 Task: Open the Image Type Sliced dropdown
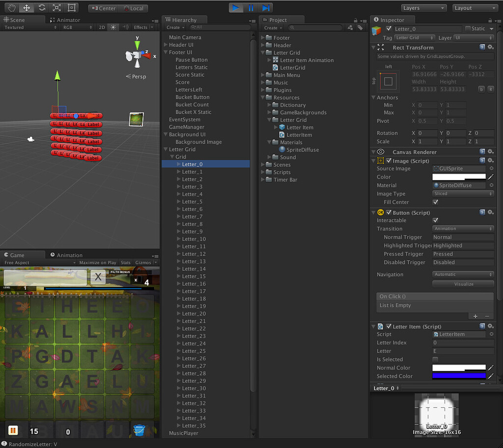coord(462,193)
